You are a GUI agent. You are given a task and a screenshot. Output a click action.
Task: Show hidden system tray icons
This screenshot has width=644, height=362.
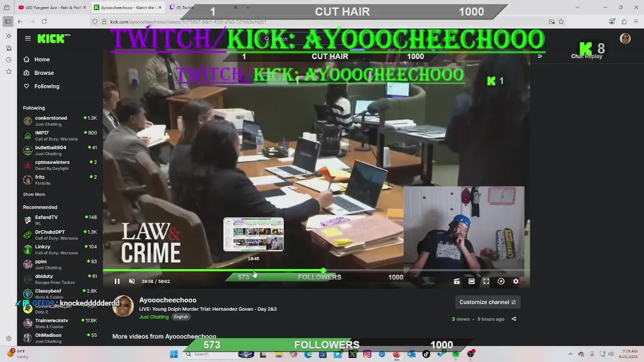pos(570,354)
